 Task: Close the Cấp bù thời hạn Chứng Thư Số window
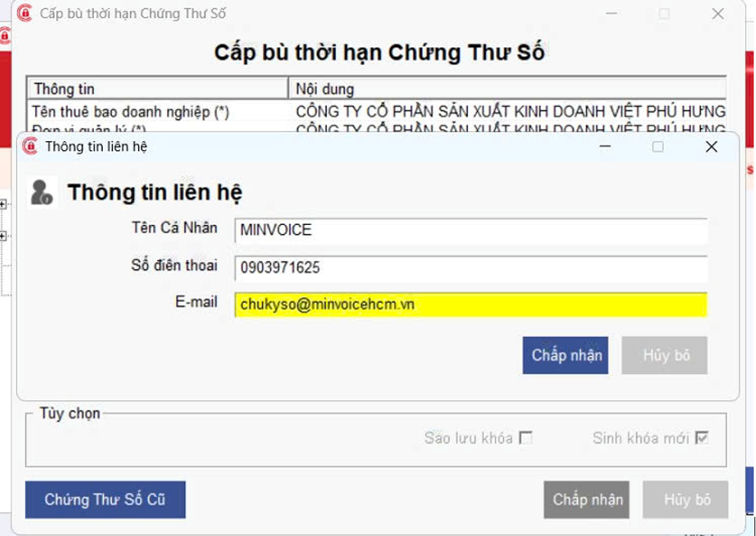click(717, 14)
